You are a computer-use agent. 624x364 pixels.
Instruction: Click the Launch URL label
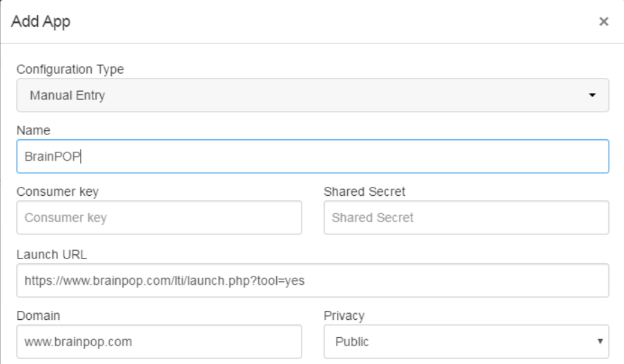tap(52, 254)
